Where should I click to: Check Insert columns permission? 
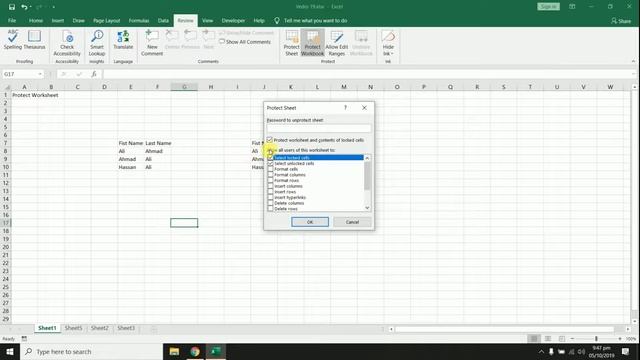coord(270,186)
